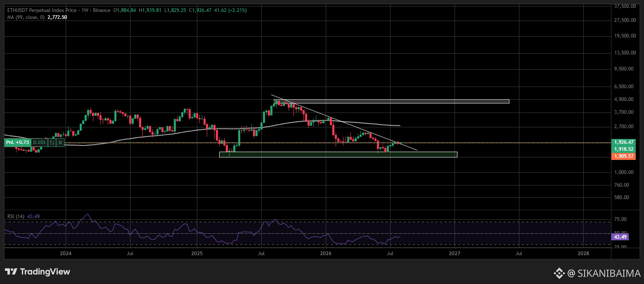The width and height of the screenshot is (644, 284).
Task: Click the RSI legend value 43.49
Action: [33, 216]
